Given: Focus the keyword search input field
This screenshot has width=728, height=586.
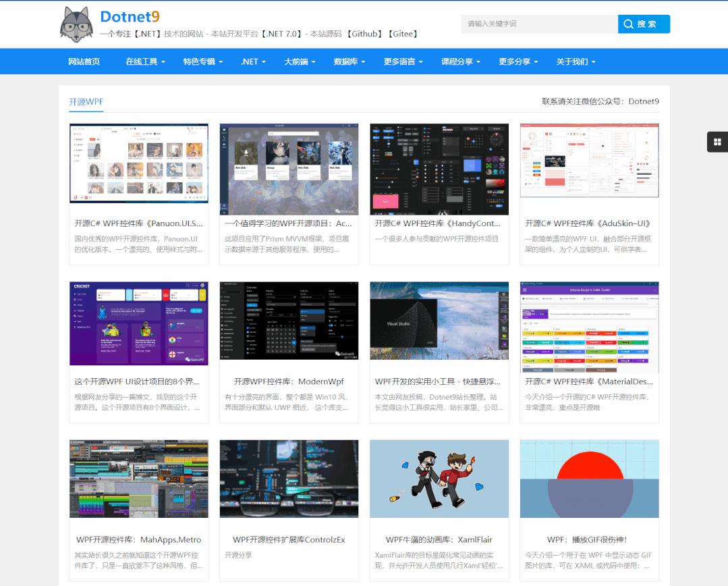Looking at the screenshot, I should [x=539, y=24].
